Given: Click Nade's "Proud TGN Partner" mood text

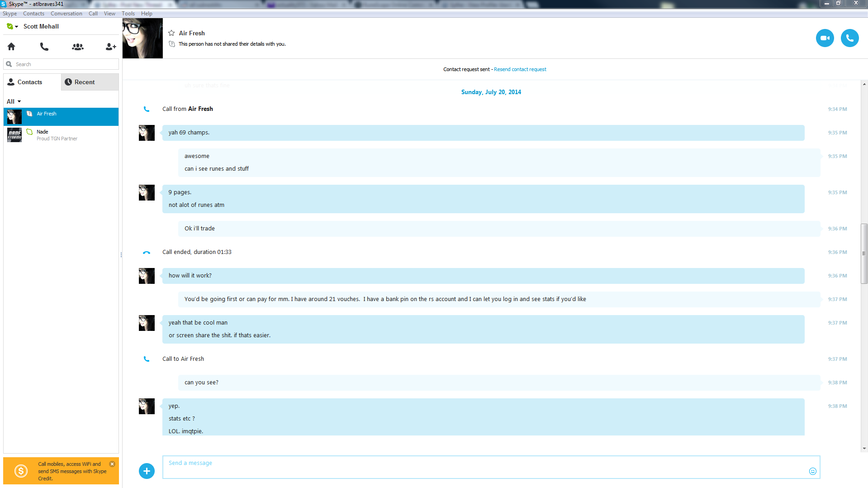Looking at the screenshot, I should 57,139.
